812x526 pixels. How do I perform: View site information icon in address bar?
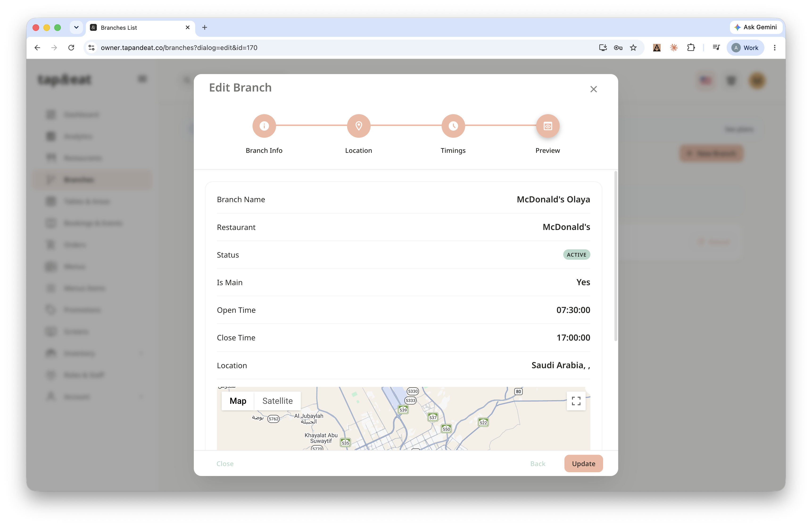point(91,48)
